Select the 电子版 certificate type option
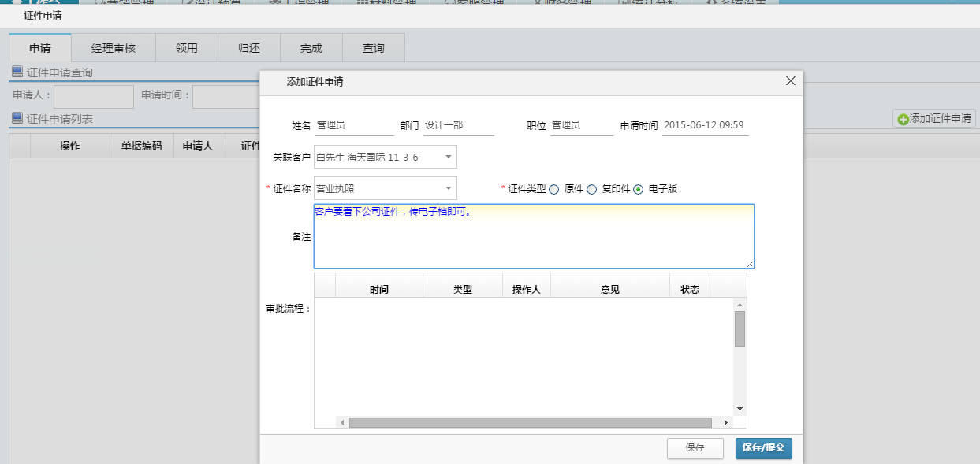This screenshot has width=980, height=464. point(638,188)
